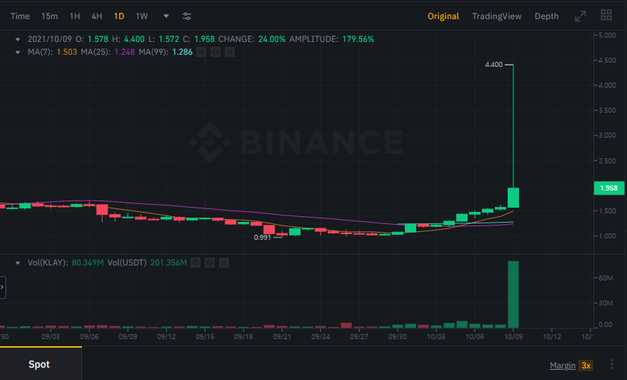Toggle MA indicator visibility eye
This screenshot has width=627, height=380.
(201, 52)
